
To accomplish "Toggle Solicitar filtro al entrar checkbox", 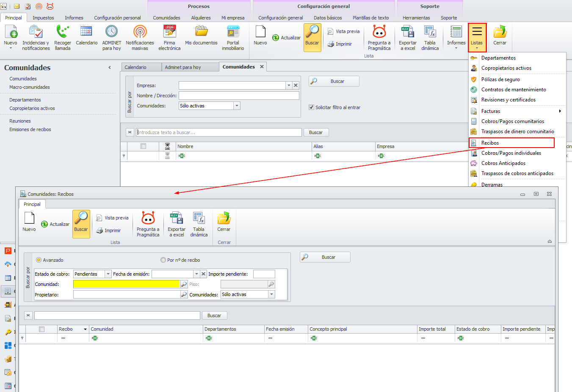I will 312,107.
